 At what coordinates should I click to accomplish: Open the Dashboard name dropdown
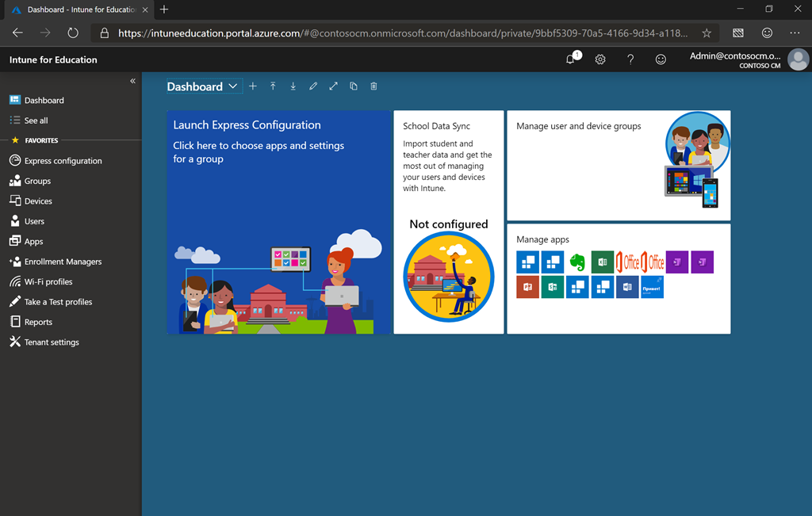(x=233, y=86)
